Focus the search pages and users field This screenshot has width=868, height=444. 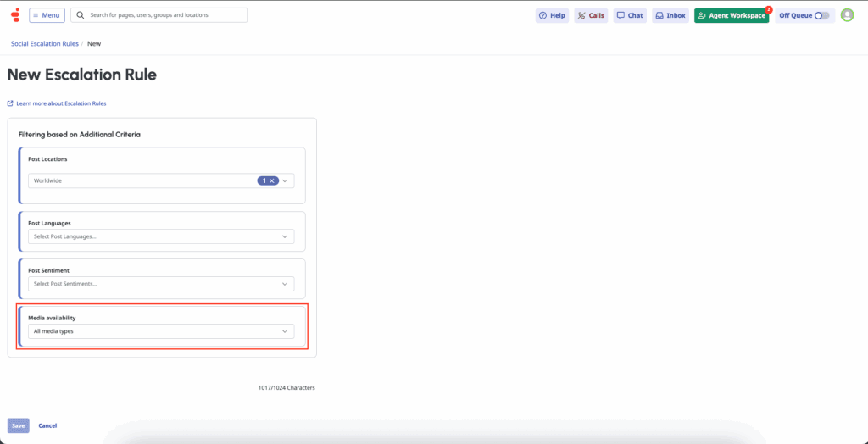coord(165,15)
